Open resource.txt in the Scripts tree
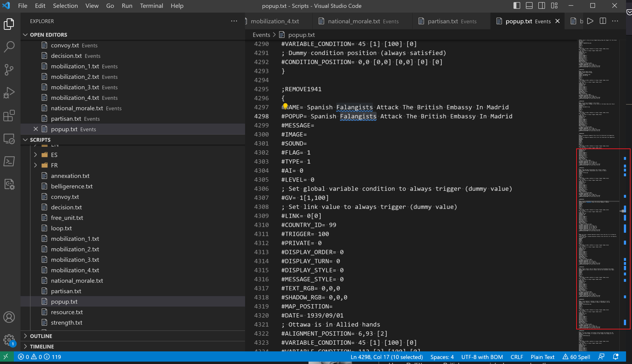 (67, 312)
